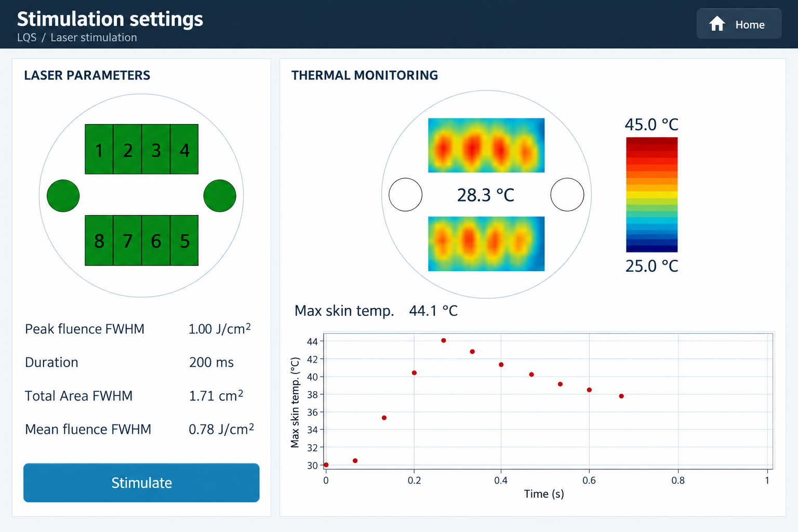Go to the Home screen
This screenshot has width=798, height=532.
click(x=739, y=24)
